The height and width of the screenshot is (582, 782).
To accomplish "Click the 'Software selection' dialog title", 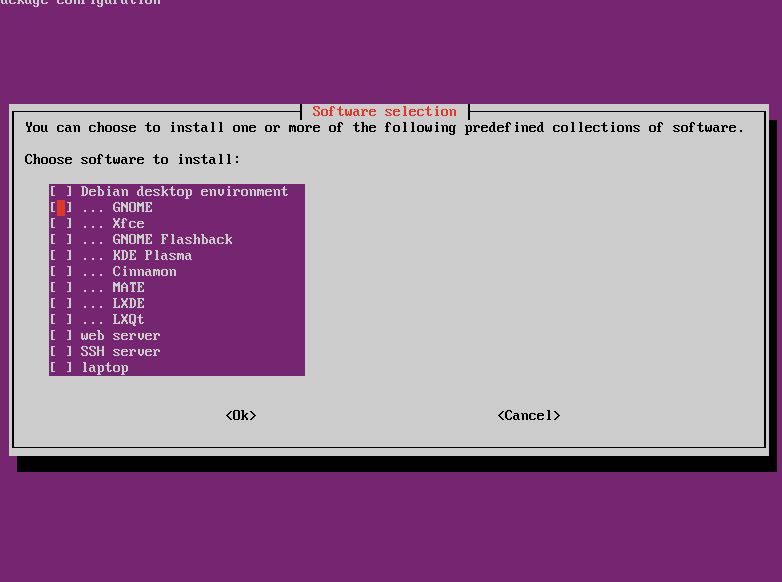I will click(384, 111).
